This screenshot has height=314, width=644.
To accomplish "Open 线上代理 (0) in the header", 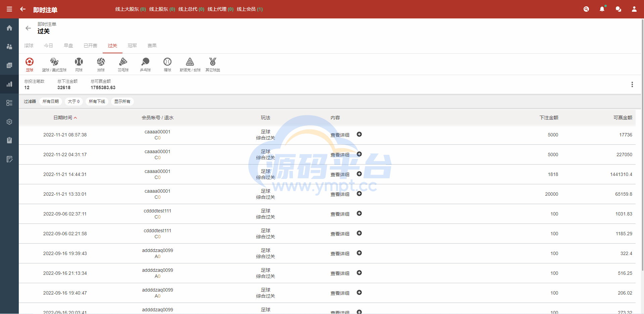I will 220,9.
